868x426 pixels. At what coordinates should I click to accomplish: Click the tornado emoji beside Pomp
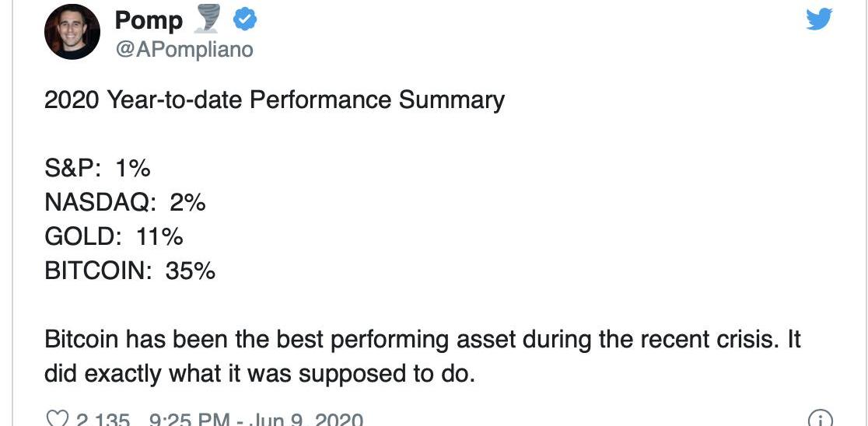coord(205,21)
